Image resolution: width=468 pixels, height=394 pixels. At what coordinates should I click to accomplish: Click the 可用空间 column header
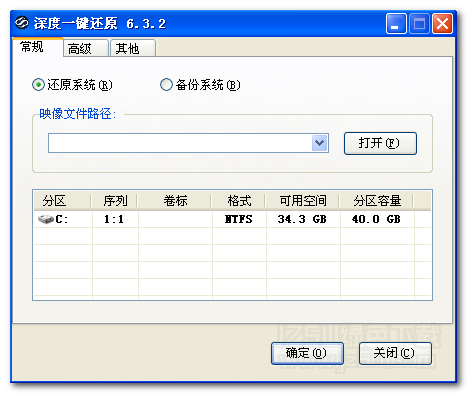tap(303, 201)
